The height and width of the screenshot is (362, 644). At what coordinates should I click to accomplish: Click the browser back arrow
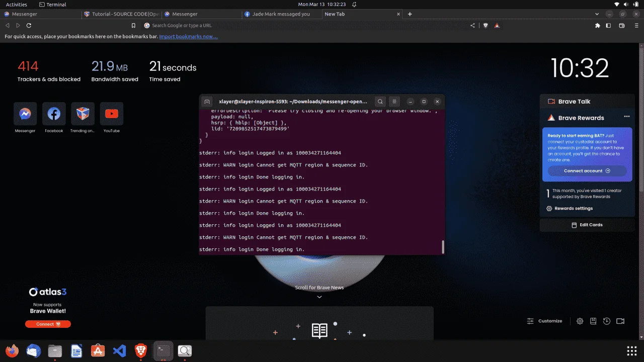pos(7,25)
